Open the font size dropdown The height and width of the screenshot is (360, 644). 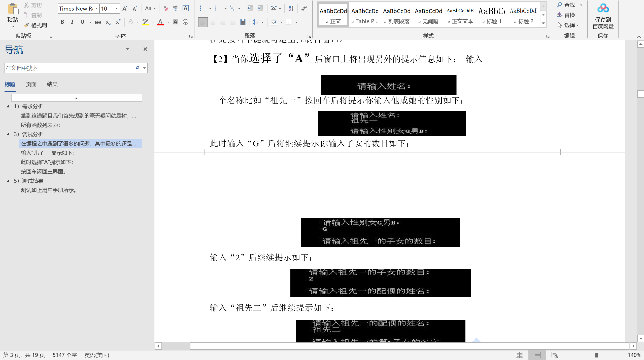[x=117, y=9]
